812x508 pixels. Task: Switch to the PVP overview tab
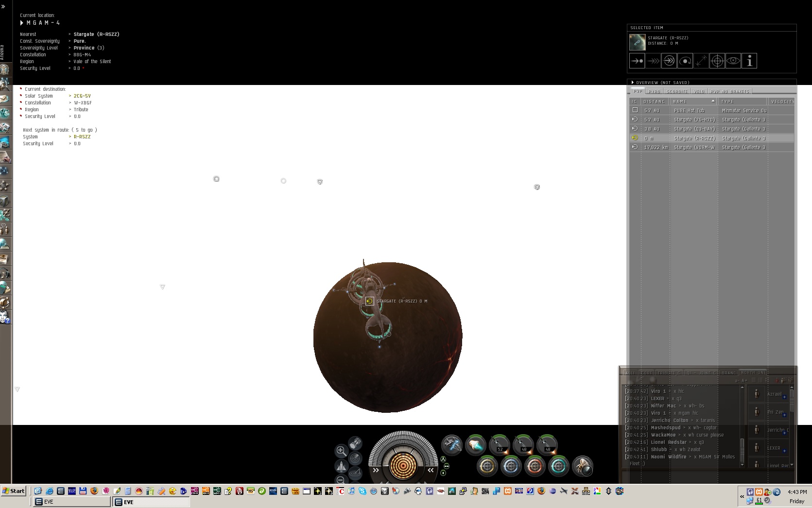(638, 91)
